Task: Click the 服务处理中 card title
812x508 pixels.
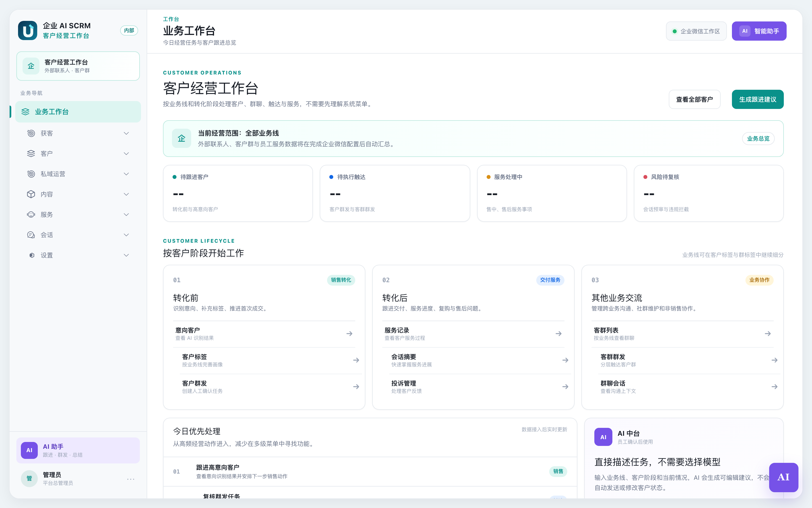Action: [508, 177]
